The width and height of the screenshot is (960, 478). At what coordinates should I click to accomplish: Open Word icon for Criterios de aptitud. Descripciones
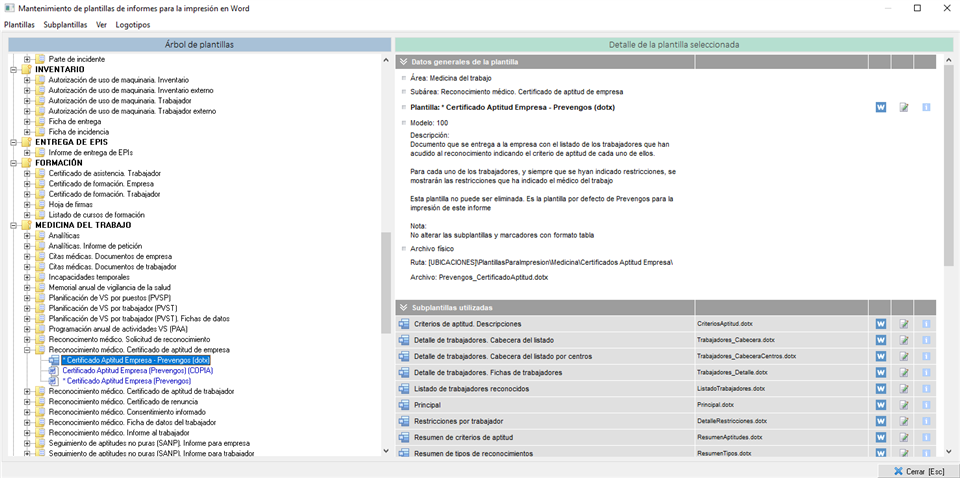[881, 323]
